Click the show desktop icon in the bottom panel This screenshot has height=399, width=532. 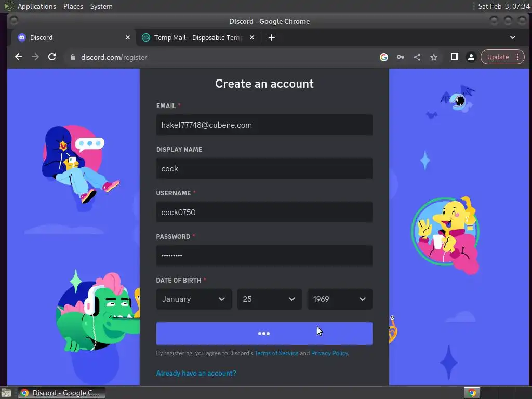6,393
